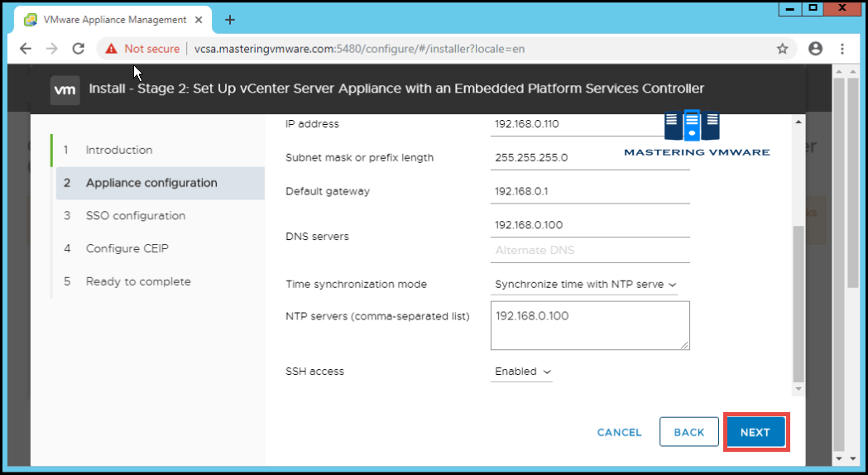Maximize the Chrome window
Image resolution: width=868 pixels, height=475 pixels.
813,8
